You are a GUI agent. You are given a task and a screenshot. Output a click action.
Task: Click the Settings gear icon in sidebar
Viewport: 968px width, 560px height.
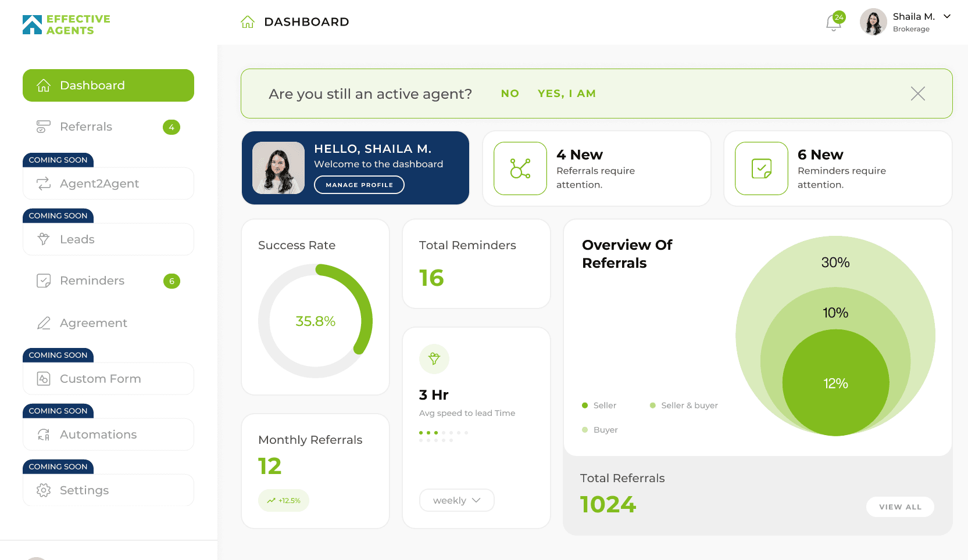click(x=44, y=490)
